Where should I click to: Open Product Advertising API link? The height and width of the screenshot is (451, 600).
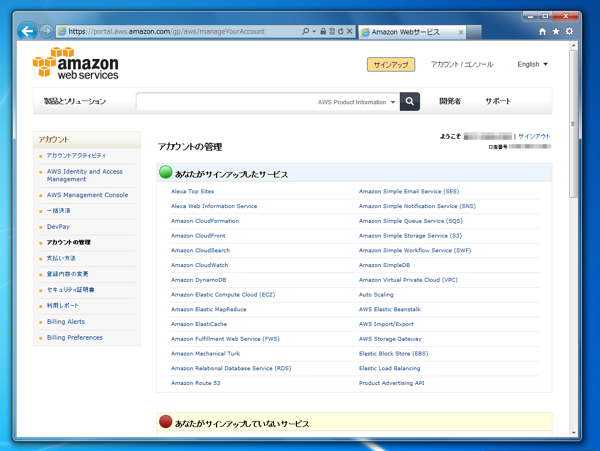[391, 383]
